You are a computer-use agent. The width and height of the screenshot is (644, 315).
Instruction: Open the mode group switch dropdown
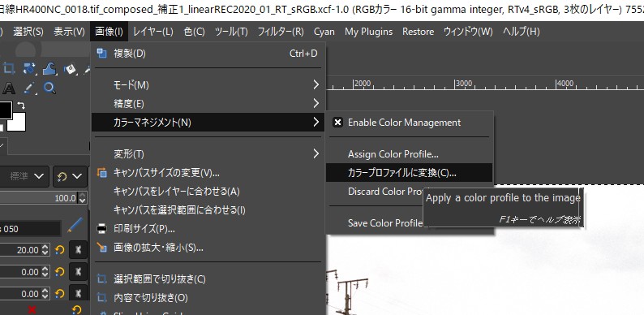coord(70,176)
